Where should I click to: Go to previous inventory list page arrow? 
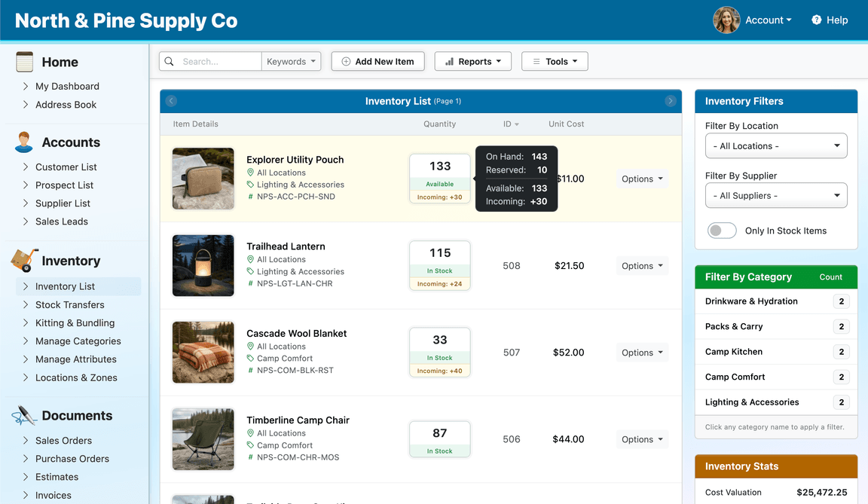coord(171,101)
